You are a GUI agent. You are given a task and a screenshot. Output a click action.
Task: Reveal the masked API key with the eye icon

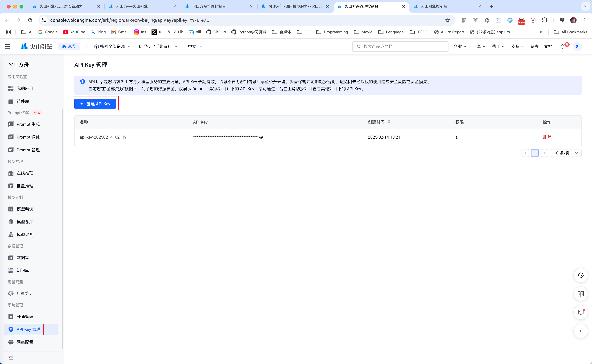tap(261, 137)
